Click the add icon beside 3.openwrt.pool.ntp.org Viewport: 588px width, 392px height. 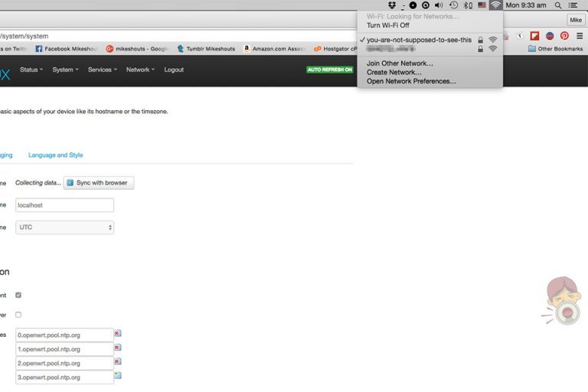tap(117, 375)
